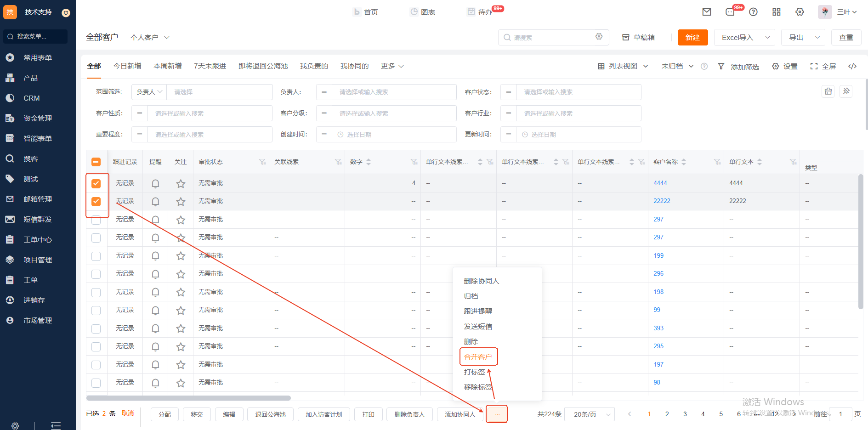
Task: Toggle the select-all header checkbox
Action: pyautogui.click(x=96, y=162)
